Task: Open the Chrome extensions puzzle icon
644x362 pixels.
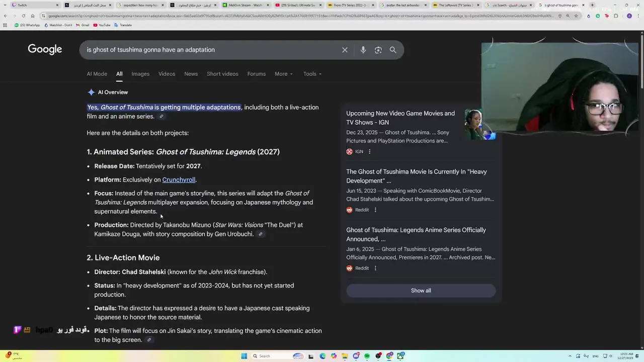Action: tap(616, 16)
